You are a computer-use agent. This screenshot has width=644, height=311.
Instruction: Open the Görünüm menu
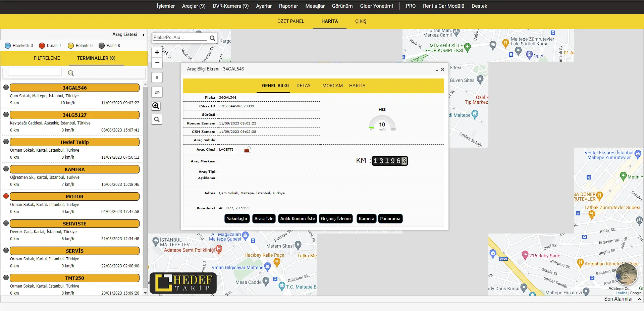click(342, 6)
